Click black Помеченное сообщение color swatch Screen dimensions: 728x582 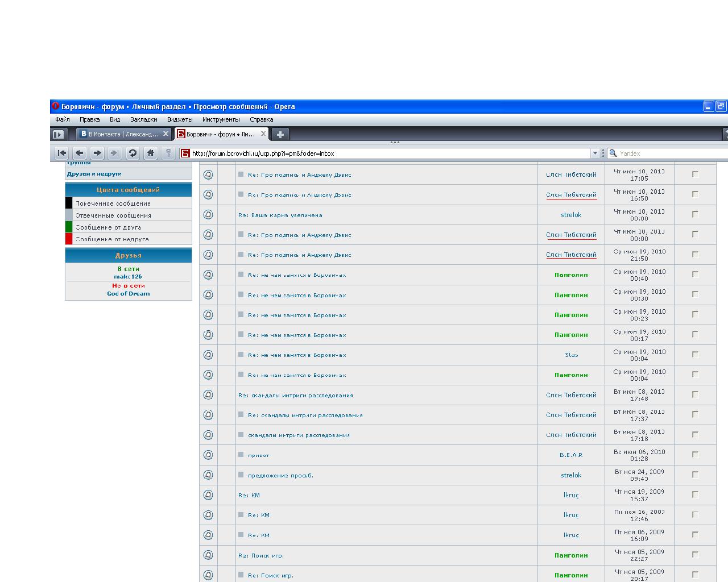point(69,203)
